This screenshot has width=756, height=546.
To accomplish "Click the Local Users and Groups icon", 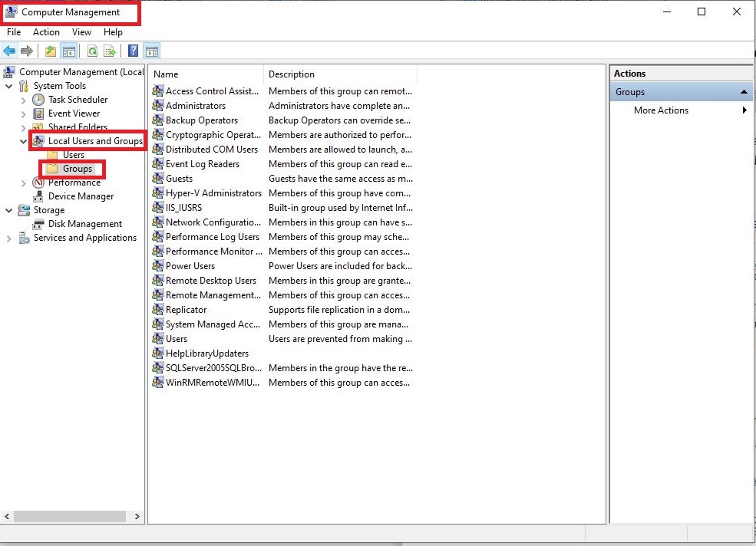I will coord(38,141).
